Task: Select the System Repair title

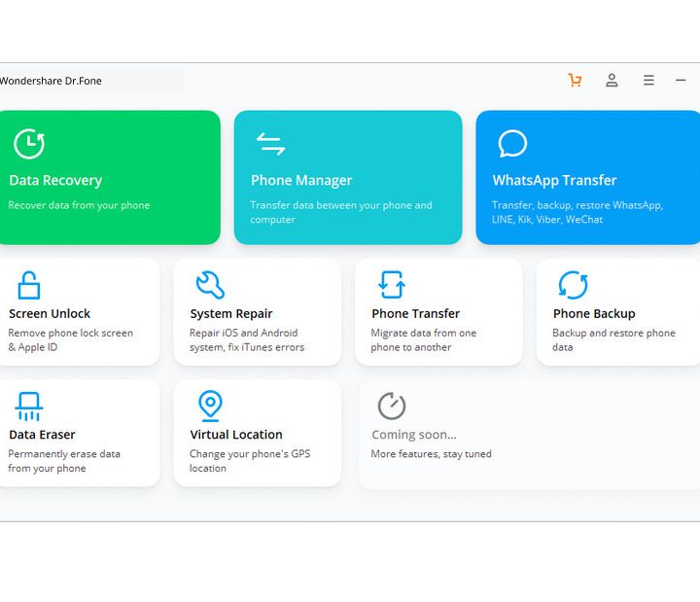Action: point(231,314)
